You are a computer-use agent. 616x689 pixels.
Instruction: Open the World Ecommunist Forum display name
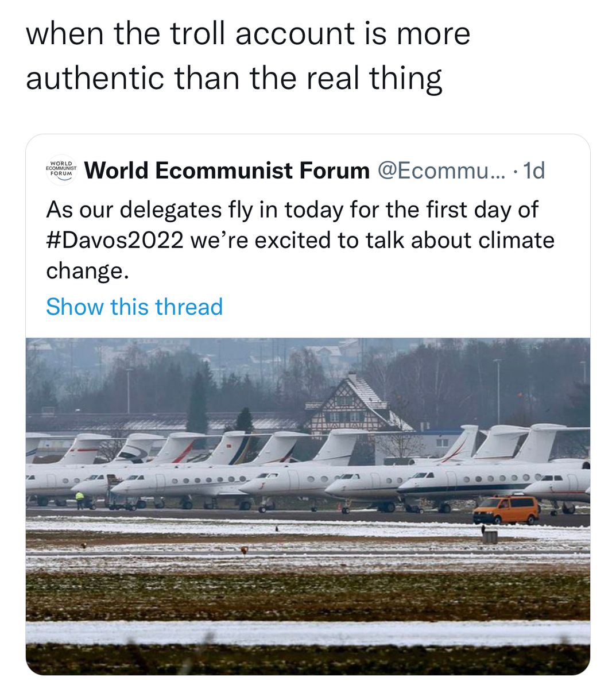coord(227,171)
